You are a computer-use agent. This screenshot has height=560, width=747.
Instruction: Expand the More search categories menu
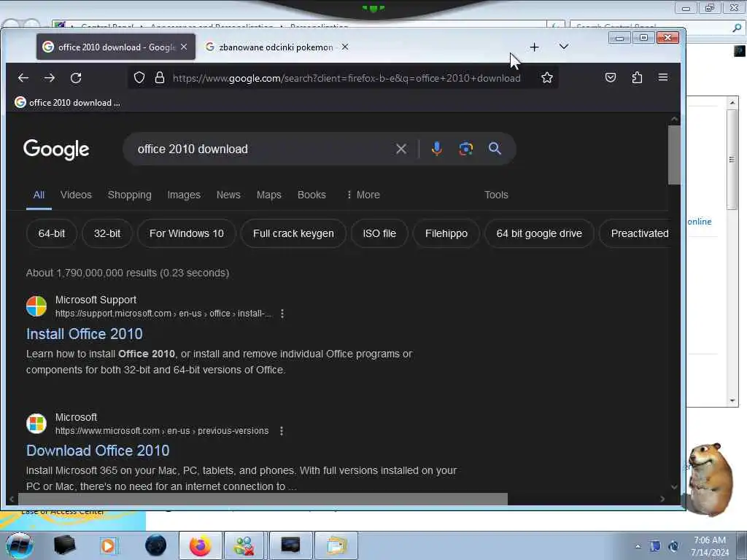[x=363, y=195]
